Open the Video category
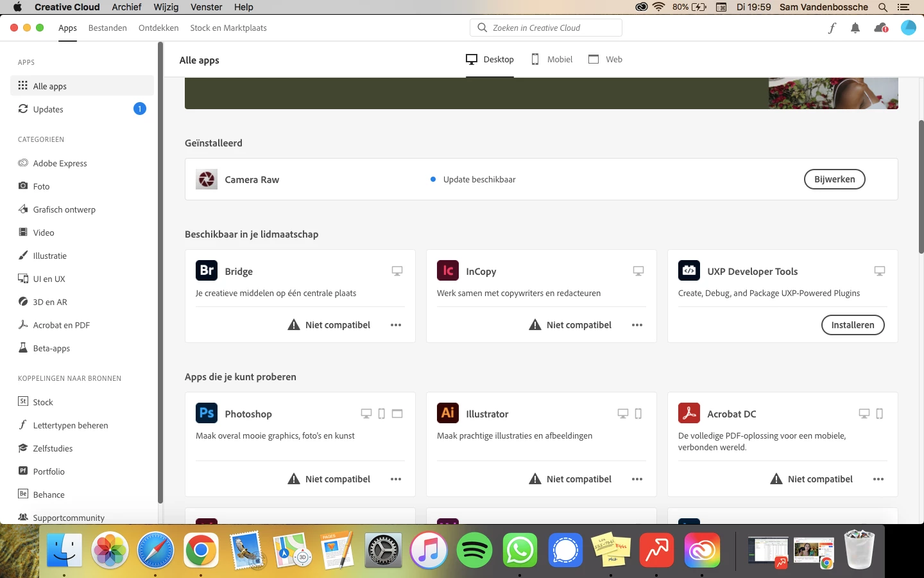The image size is (924, 578). 82,232
